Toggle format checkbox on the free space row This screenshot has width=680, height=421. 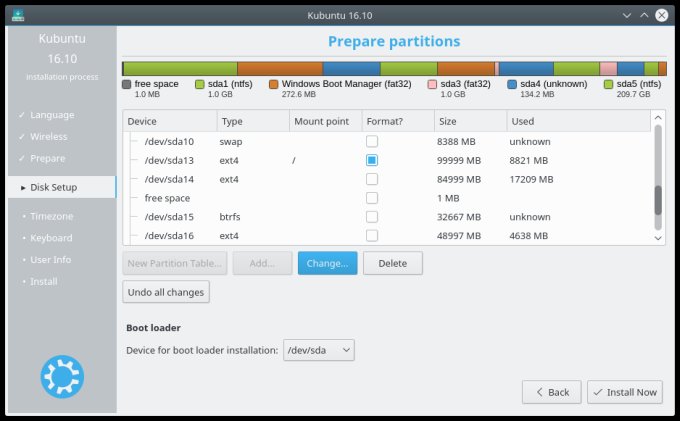pyautogui.click(x=372, y=198)
